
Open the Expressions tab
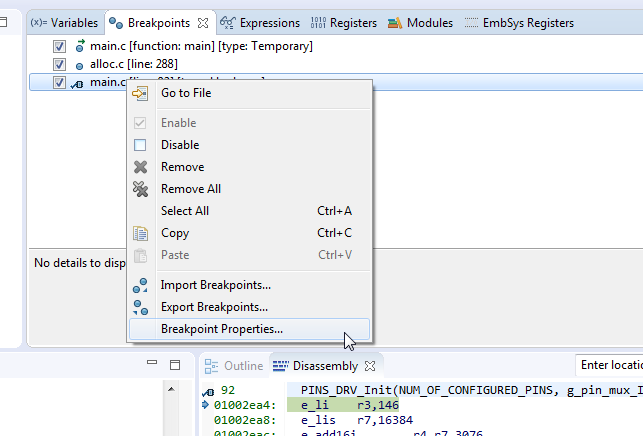(260, 23)
